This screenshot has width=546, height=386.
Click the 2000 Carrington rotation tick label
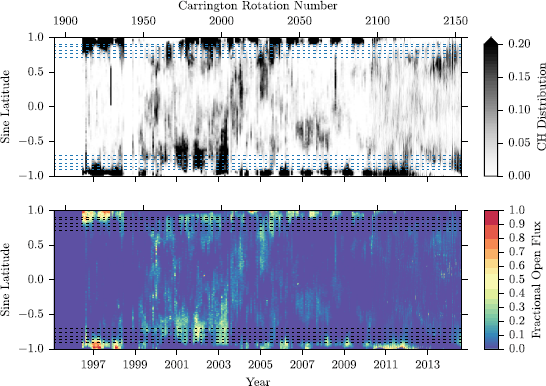click(221, 21)
